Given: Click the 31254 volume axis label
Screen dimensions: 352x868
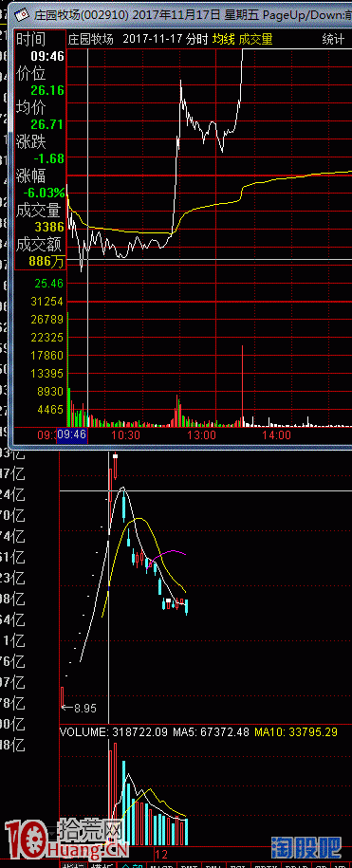Looking at the screenshot, I should tap(48, 302).
